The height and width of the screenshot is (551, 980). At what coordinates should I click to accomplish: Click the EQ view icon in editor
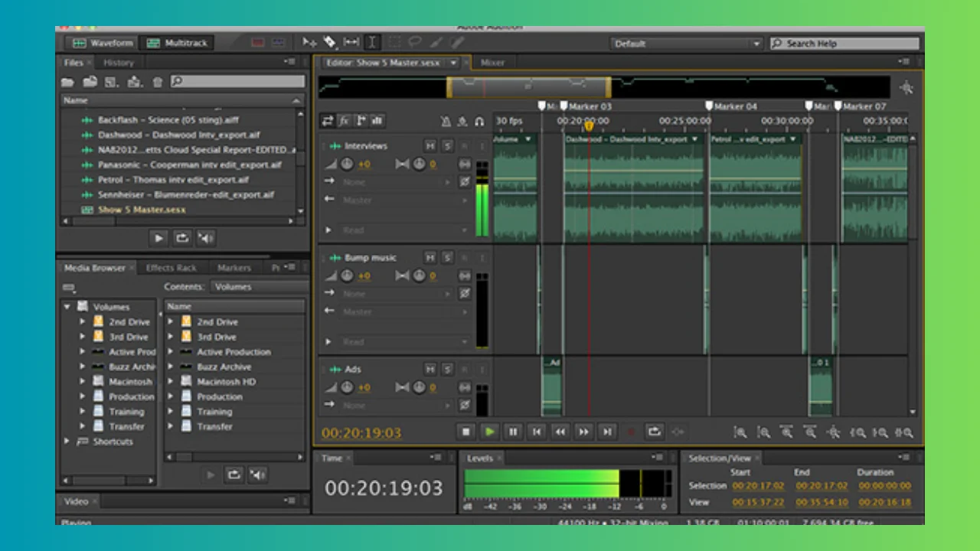click(x=378, y=121)
